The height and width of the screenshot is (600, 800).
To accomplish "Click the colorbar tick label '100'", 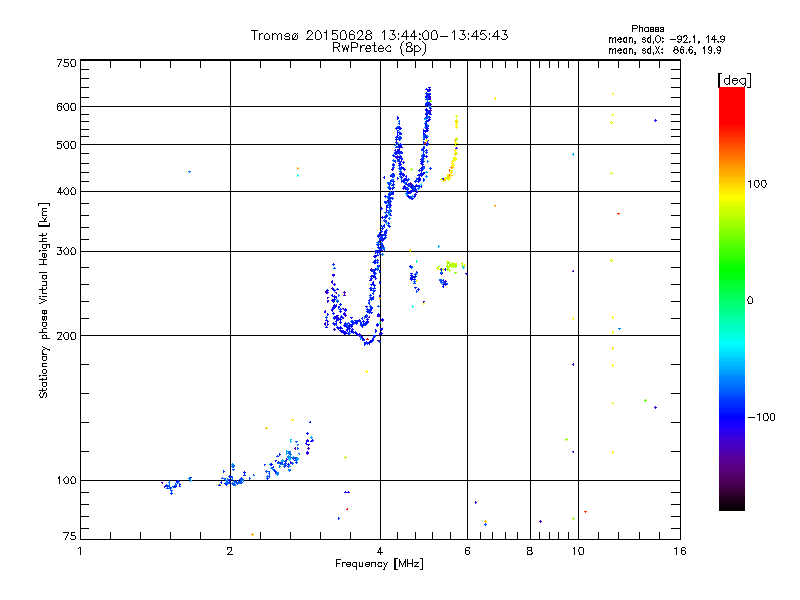I will pos(757,184).
